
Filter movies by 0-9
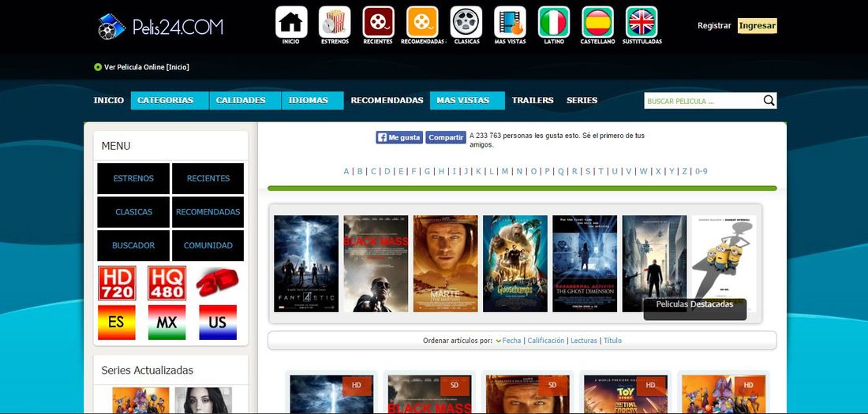(x=702, y=172)
